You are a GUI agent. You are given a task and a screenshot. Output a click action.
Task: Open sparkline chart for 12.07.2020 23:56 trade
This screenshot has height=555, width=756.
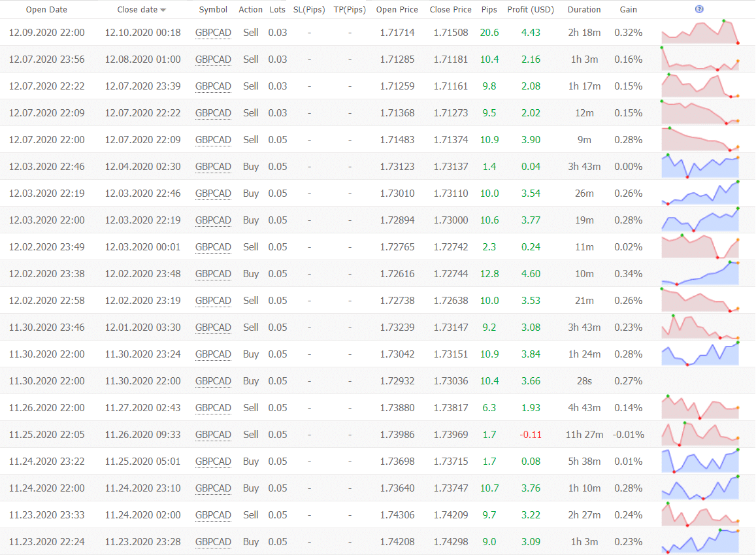700,59
